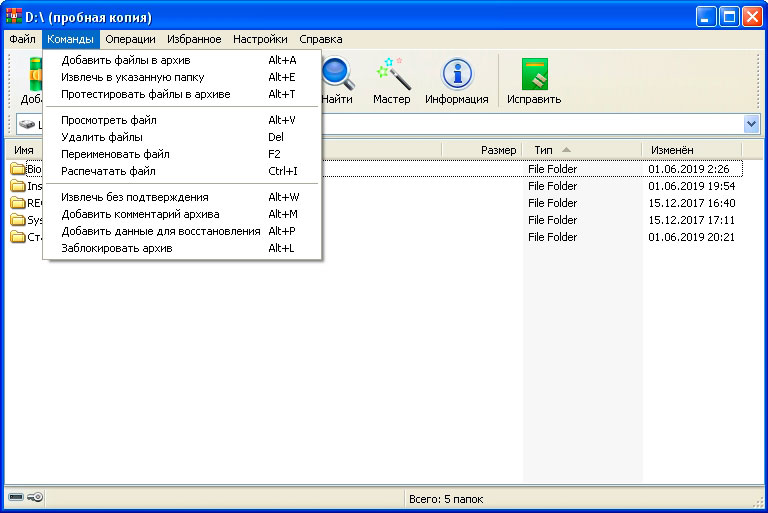Screen dimensions: 768x513
Task: Click File Folder type in 2:26 row
Action: 552,169
